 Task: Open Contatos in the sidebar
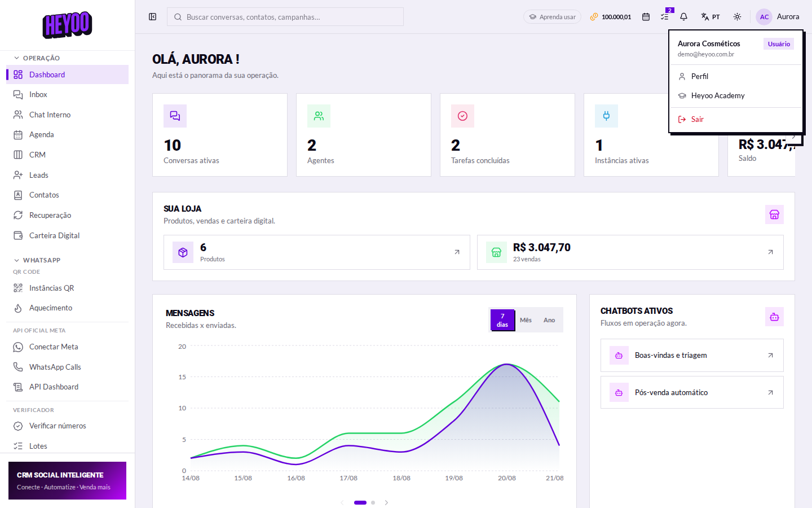[67, 195]
